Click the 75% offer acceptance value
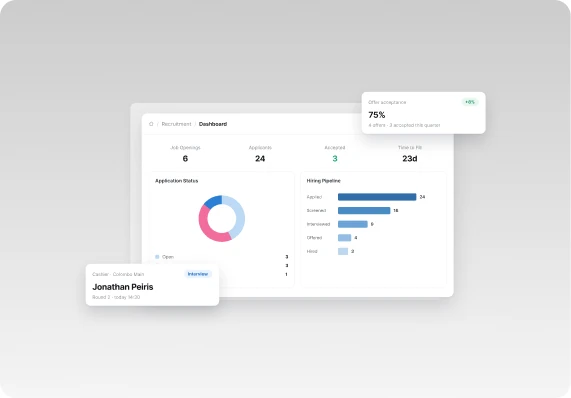The height and width of the screenshot is (398, 571). pos(377,115)
